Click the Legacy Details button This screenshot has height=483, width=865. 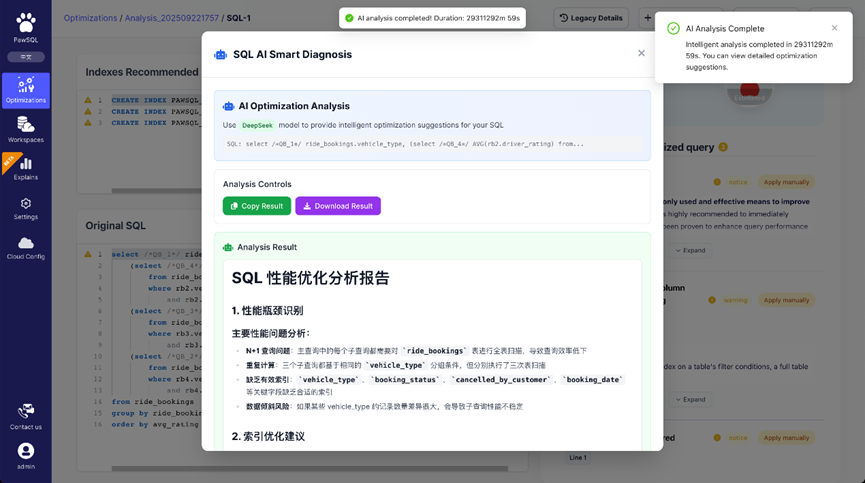pyautogui.click(x=591, y=18)
